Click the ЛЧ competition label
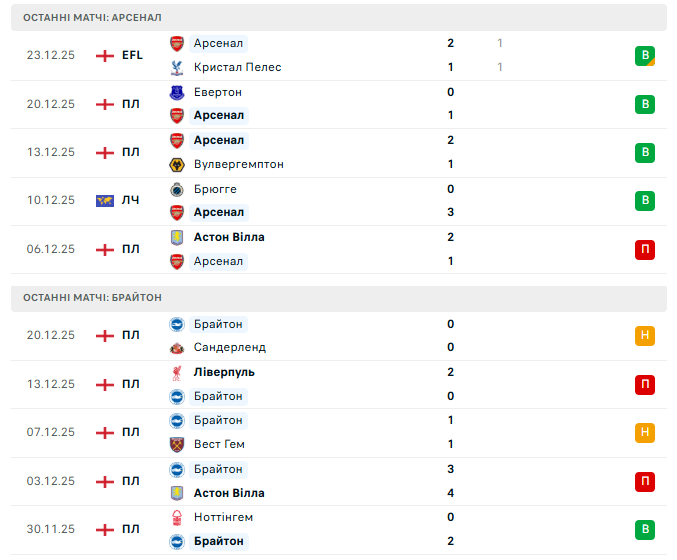Viewport: 677px width, 560px height. tap(131, 201)
